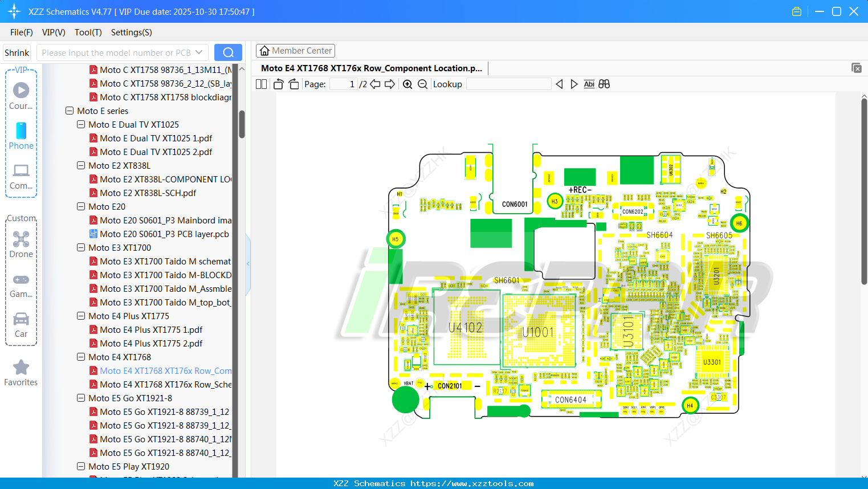Go to next page arrow

point(390,84)
